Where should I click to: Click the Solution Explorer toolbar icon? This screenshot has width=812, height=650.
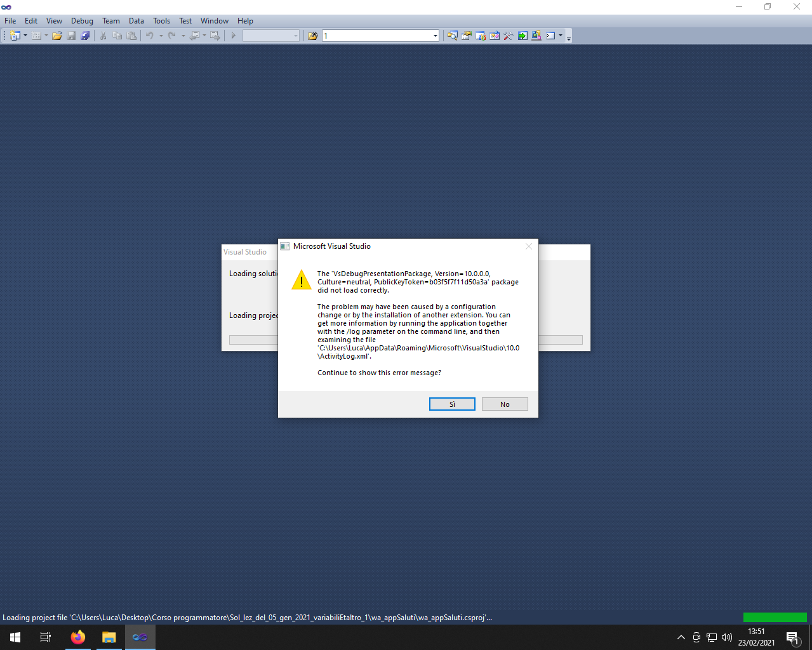coord(452,36)
